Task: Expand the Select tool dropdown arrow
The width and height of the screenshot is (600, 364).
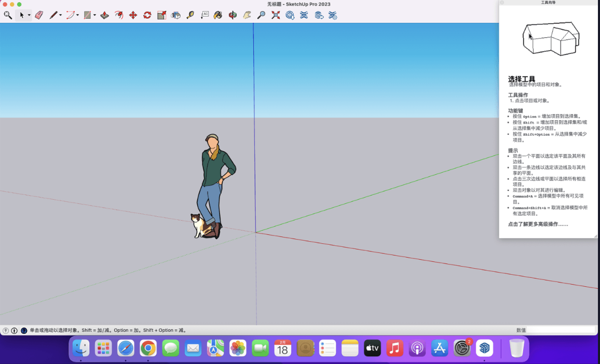Action: [x=29, y=16]
